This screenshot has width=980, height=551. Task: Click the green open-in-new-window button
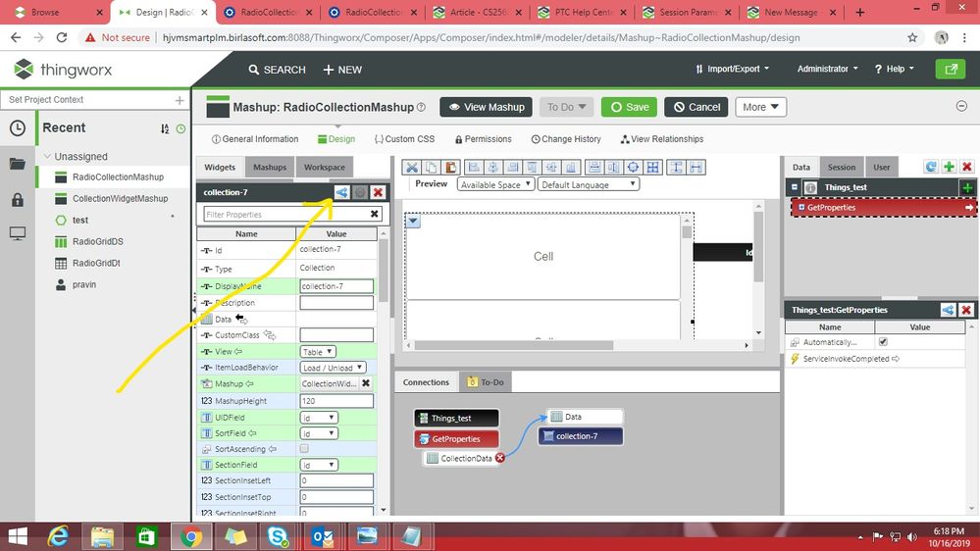tap(951, 69)
